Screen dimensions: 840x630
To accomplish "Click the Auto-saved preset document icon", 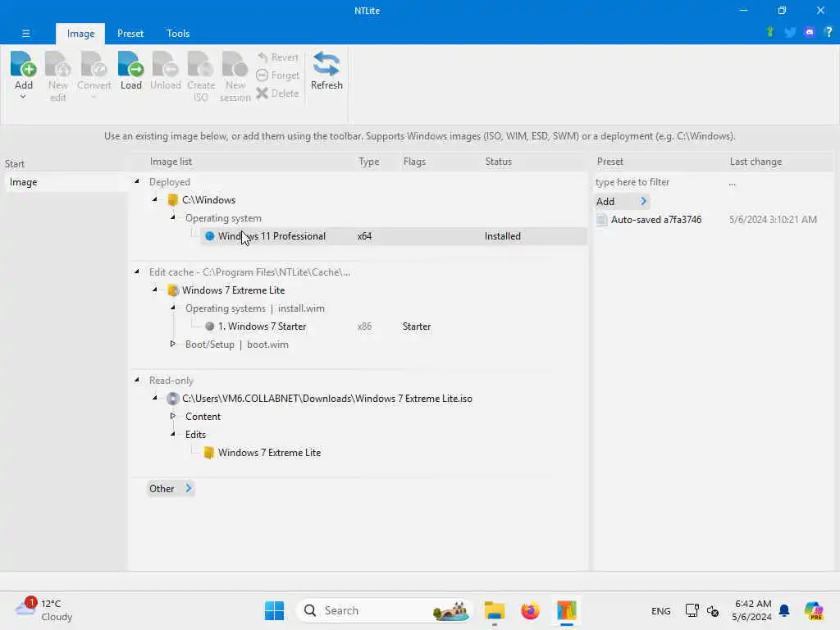I will tap(601, 220).
